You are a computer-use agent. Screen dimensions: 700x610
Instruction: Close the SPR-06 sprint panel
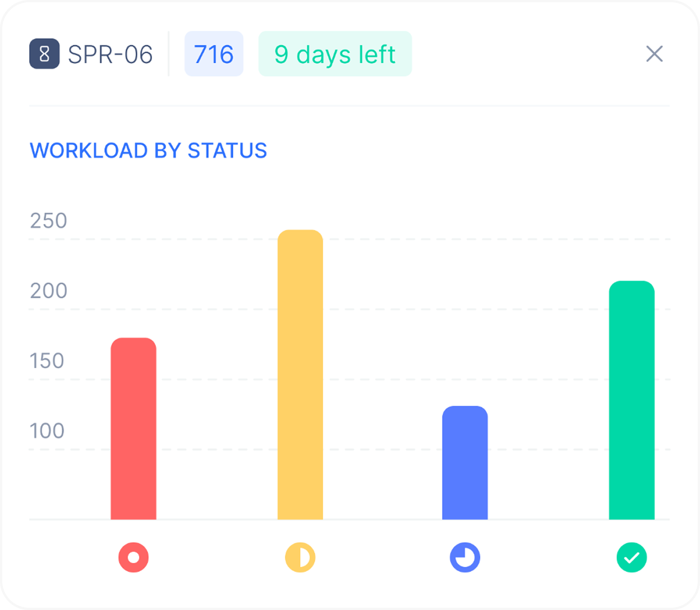pyautogui.click(x=654, y=54)
